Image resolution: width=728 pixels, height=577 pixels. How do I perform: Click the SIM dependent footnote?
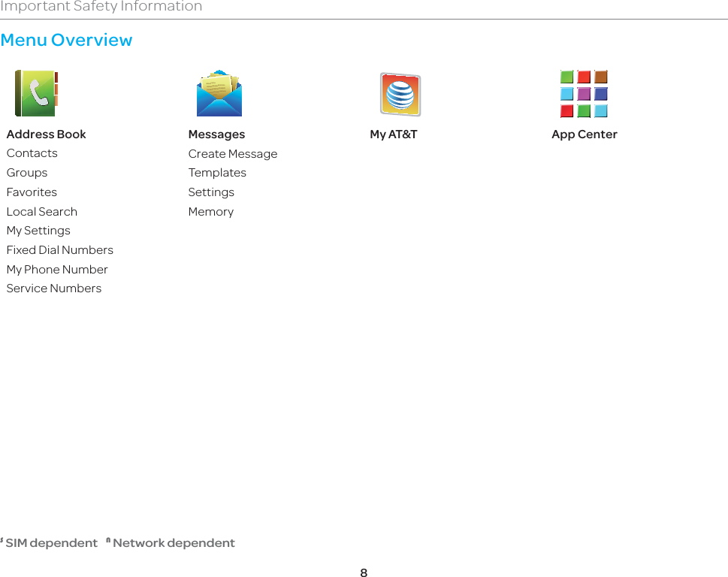tap(49, 542)
